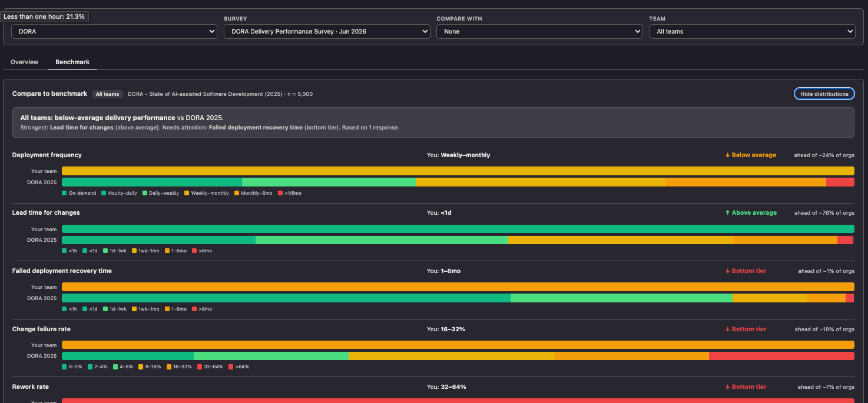The image size is (868, 403).
Task: Click Your team's green Lead time for changes bar
Action: pyautogui.click(x=458, y=229)
